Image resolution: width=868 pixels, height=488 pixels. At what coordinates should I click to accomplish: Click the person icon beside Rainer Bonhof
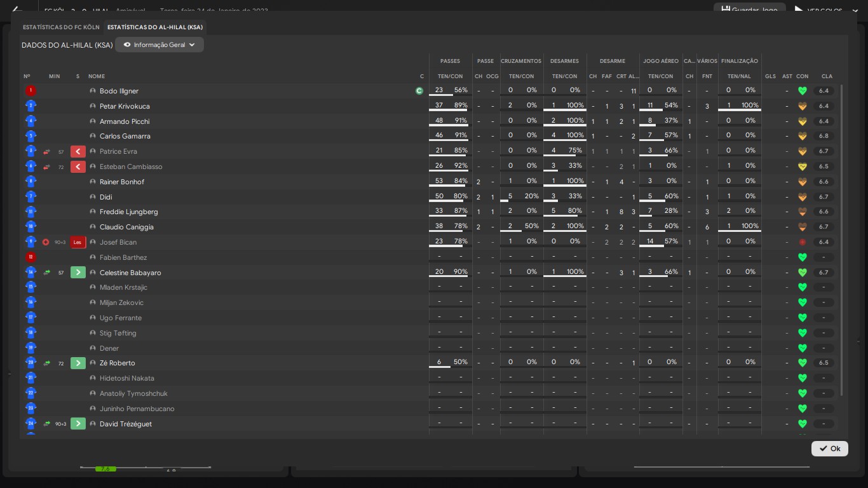pyautogui.click(x=93, y=182)
